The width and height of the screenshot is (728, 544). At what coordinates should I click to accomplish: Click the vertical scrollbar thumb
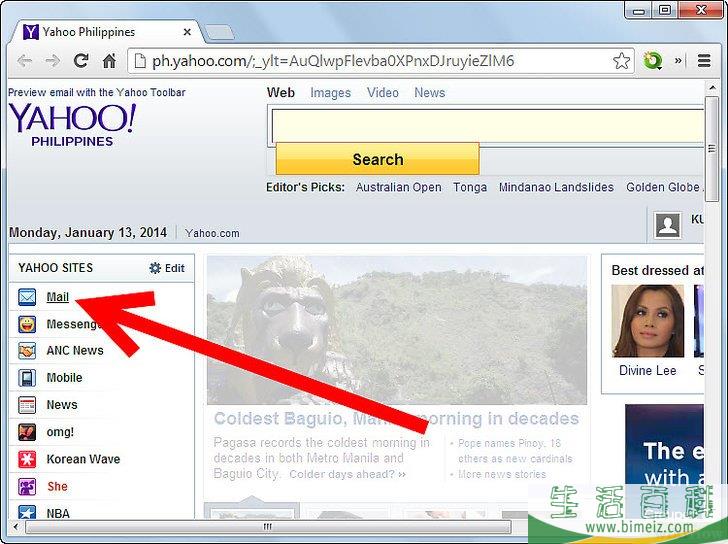point(712,149)
